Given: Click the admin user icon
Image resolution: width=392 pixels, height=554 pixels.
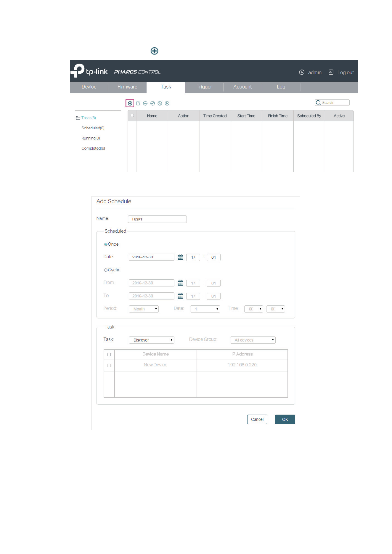Looking at the screenshot, I should pos(302,72).
